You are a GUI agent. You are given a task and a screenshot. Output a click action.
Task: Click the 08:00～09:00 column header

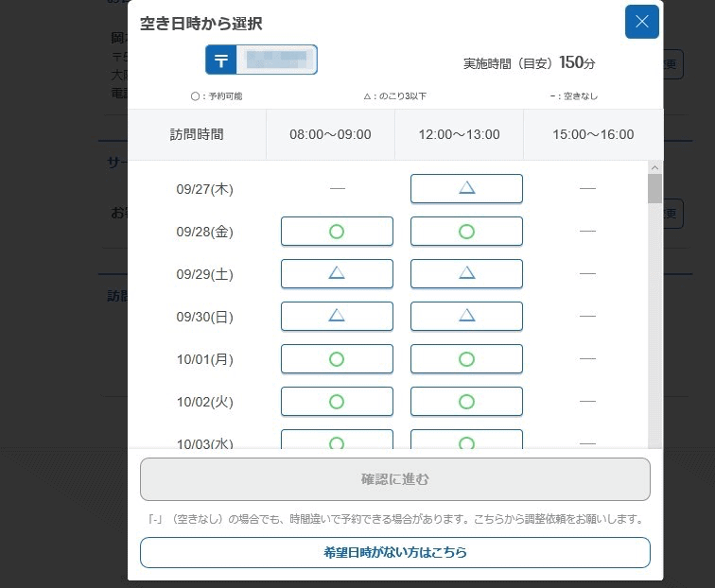pyautogui.click(x=330, y=134)
